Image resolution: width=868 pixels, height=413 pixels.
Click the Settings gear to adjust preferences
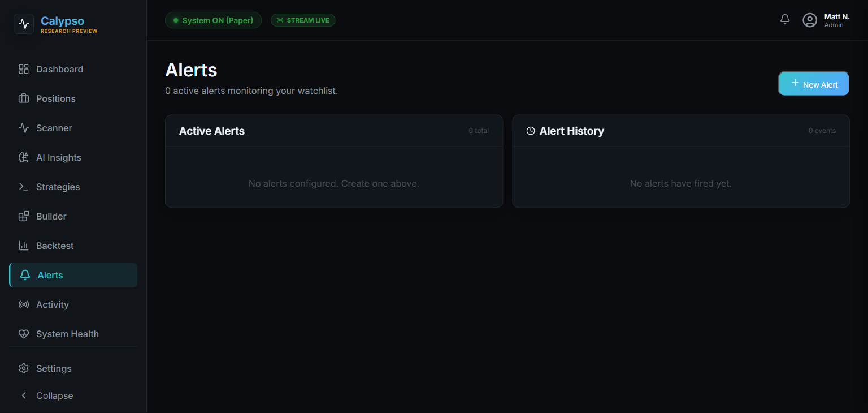[x=24, y=368]
